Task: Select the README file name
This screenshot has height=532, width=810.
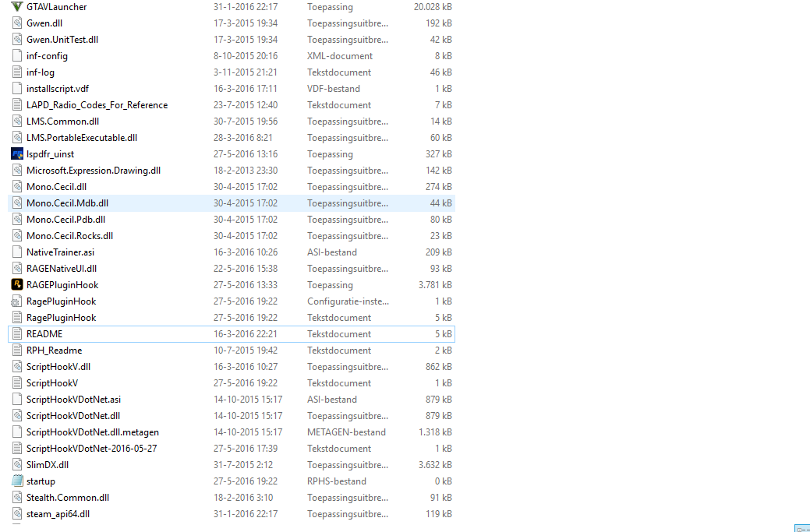Action: [44, 334]
